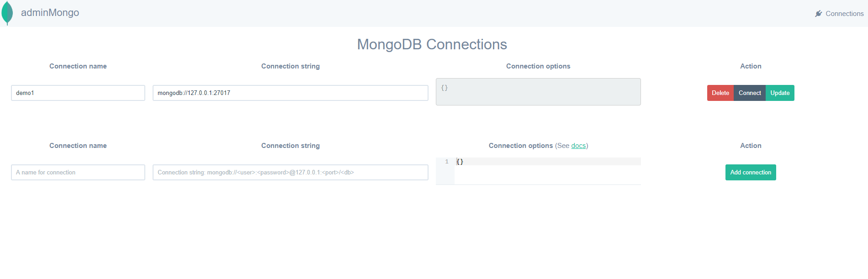Delete the demo1 connection
The height and width of the screenshot is (279, 868).
(x=720, y=93)
